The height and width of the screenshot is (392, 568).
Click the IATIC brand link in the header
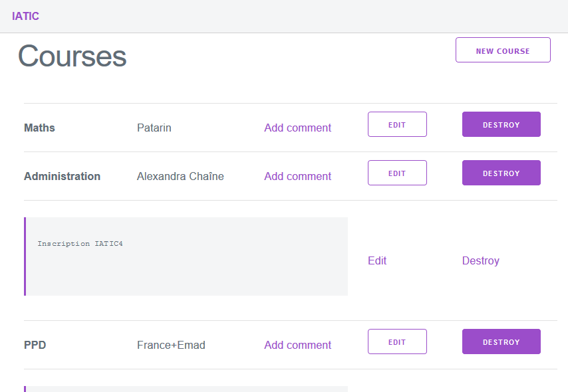point(25,16)
